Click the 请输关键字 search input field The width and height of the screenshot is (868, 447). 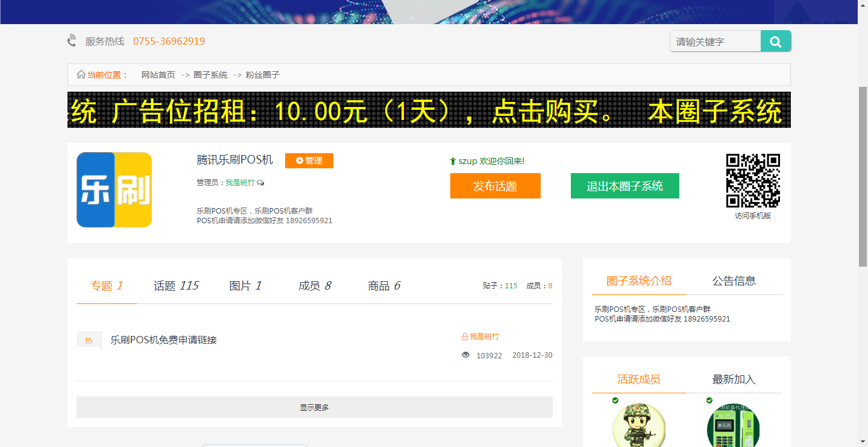pyautogui.click(x=715, y=42)
